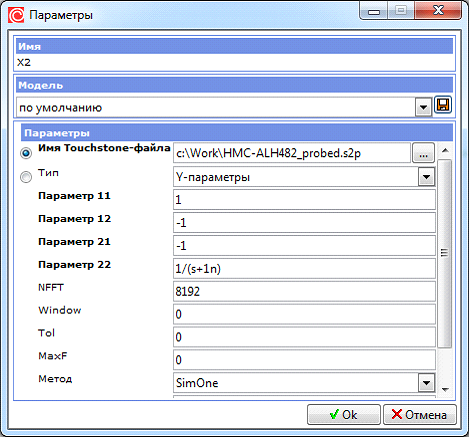Screen dimensions: 469x439
Task: Minimize the Параметры dialog window
Action: click(x=374, y=11)
